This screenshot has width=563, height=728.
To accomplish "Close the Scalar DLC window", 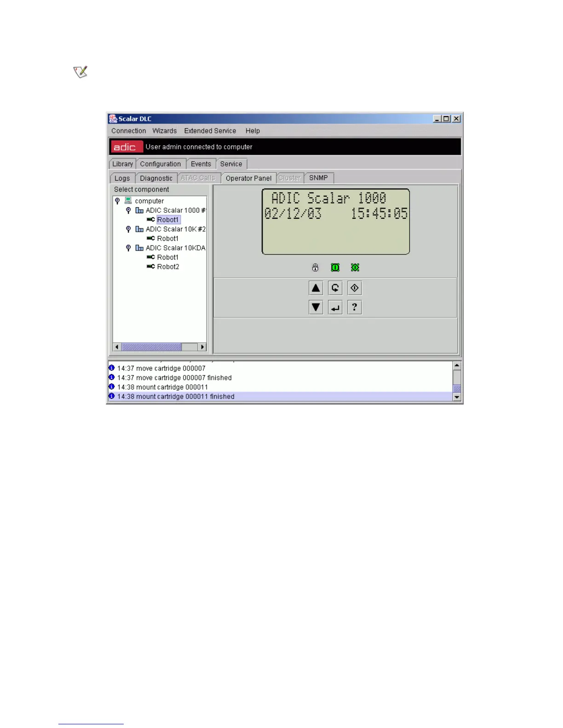I will 456,119.
